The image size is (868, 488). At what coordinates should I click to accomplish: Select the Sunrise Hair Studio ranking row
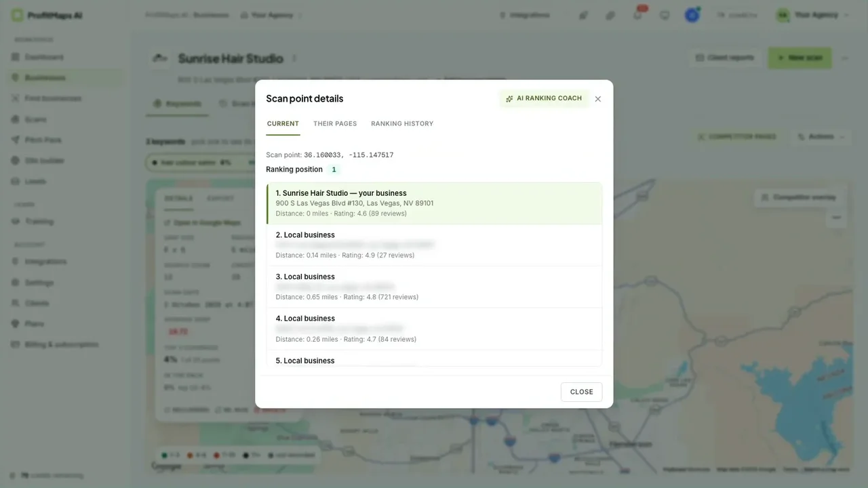pos(434,203)
